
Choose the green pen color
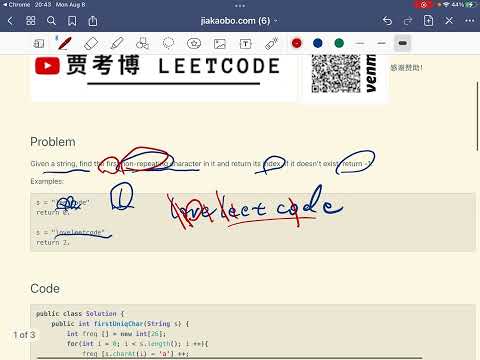pyautogui.click(x=339, y=43)
